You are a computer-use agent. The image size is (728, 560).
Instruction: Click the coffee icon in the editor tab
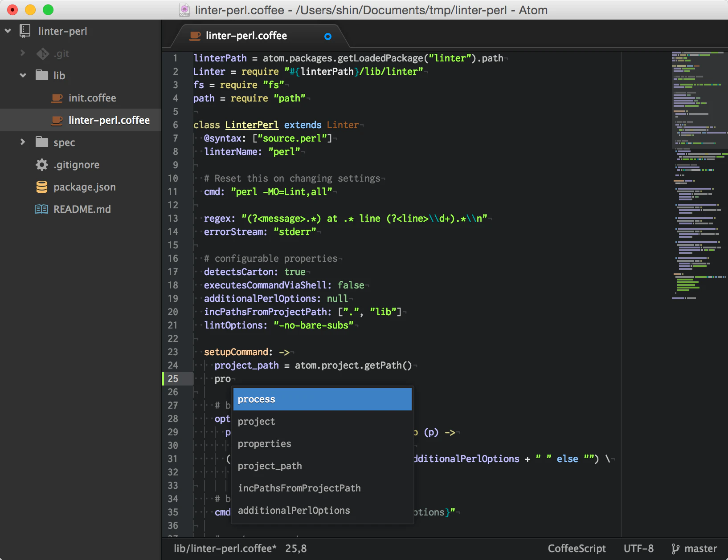click(195, 36)
